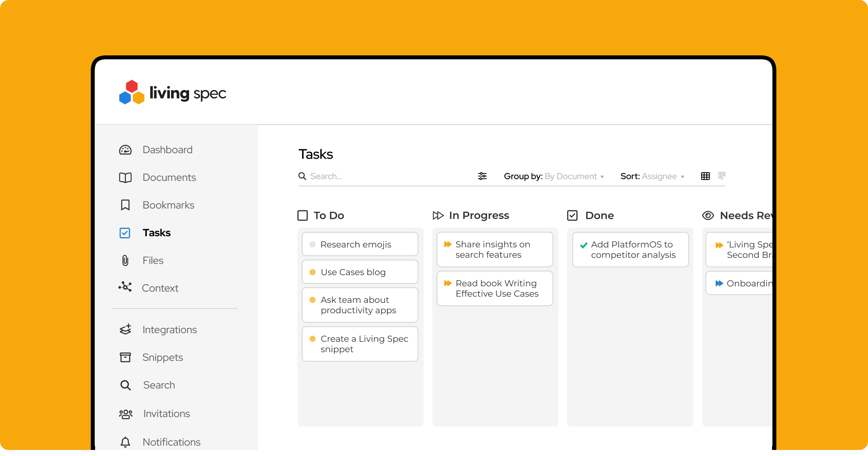Open Add PlatformOS to competitor analysis card
Screen dimensions: 868x456
coord(630,250)
